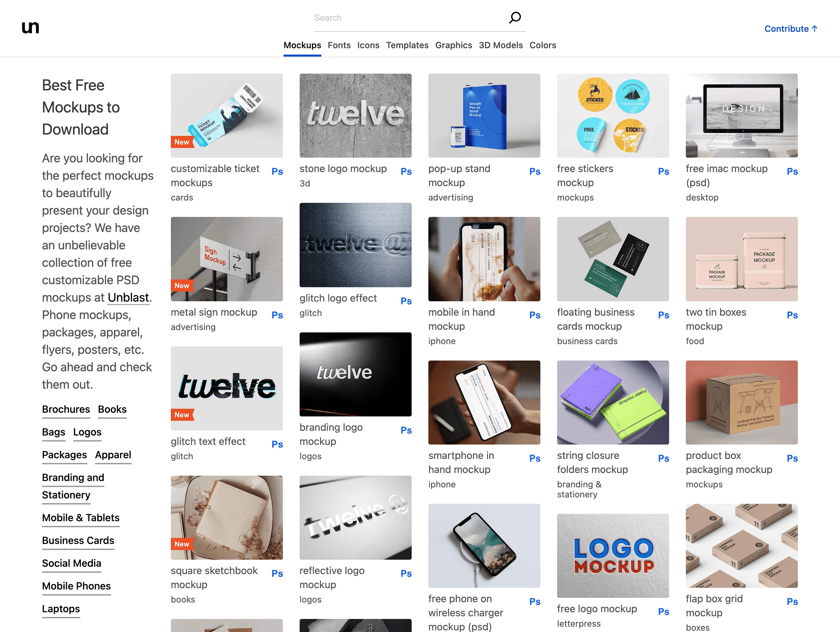The height and width of the screenshot is (632, 840).
Task: Click the Contribute button top right
Action: 790,27
